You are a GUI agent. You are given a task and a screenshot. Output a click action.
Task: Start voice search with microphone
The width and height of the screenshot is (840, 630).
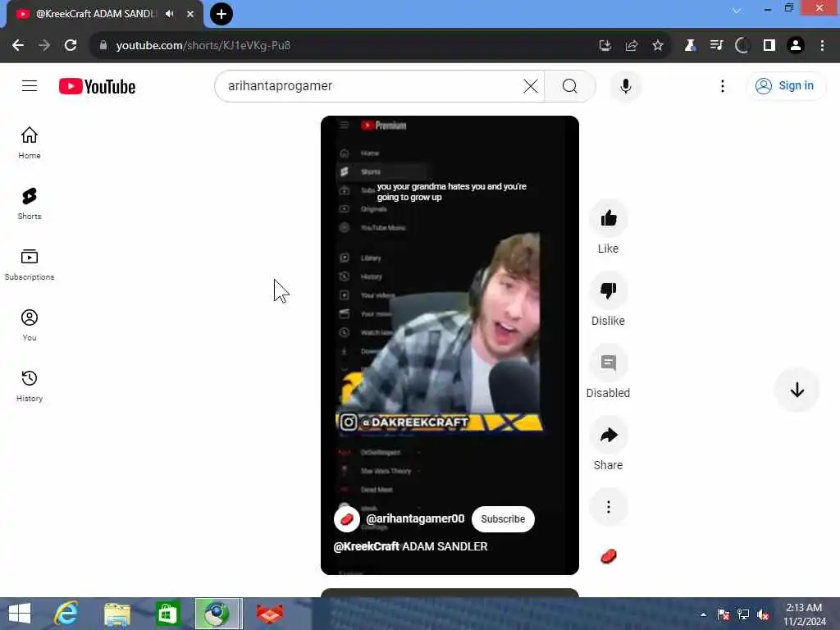[625, 85]
